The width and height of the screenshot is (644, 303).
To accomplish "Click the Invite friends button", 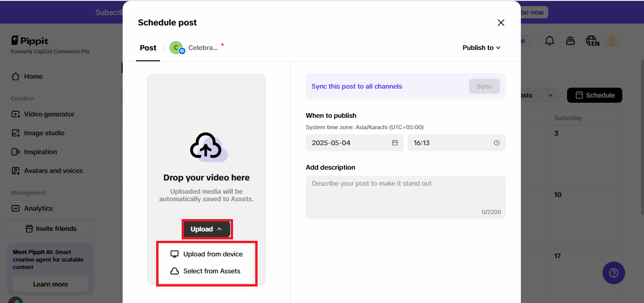I will coord(50,229).
